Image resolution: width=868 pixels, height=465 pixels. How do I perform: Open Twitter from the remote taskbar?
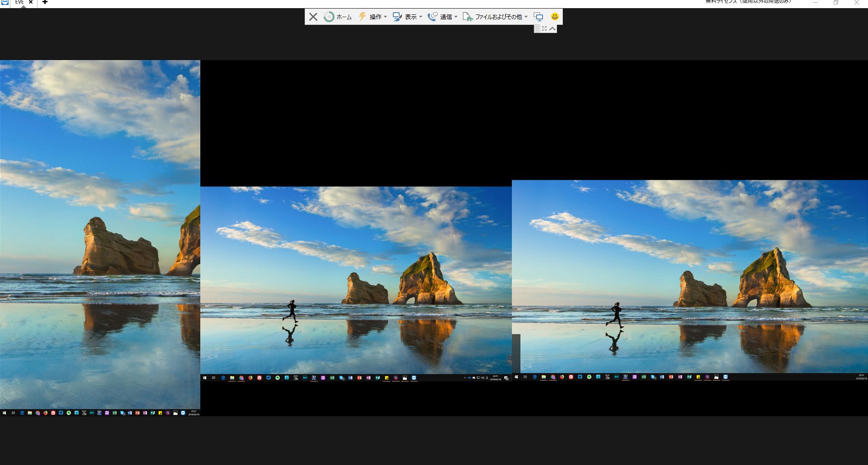(269, 377)
